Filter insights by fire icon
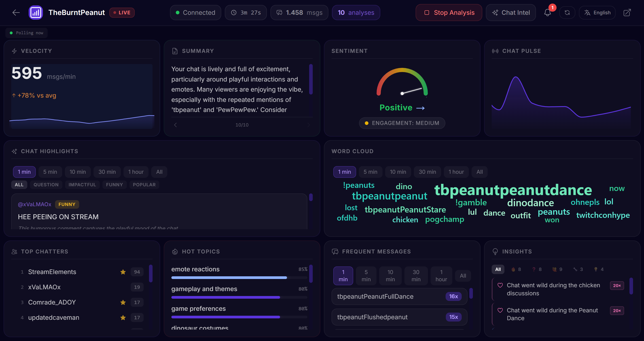Viewport: 644px width, 341px height. [x=516, y=269]
